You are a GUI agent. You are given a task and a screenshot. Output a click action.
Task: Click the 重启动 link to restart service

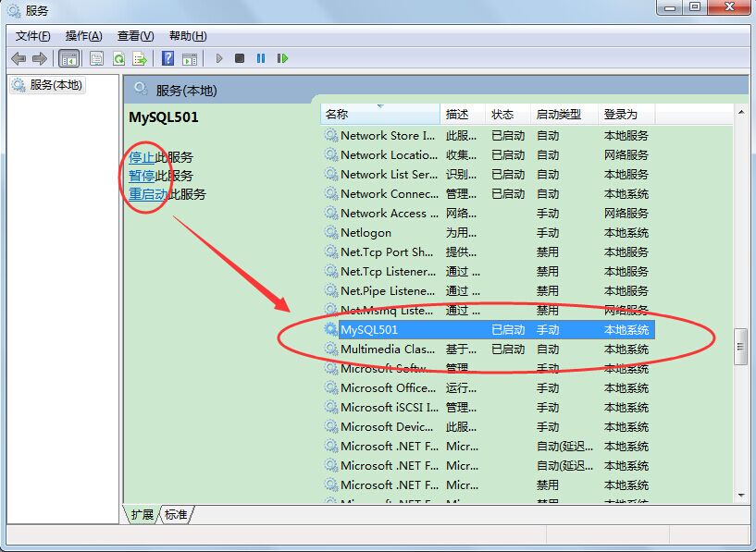[x=147, y=194]
